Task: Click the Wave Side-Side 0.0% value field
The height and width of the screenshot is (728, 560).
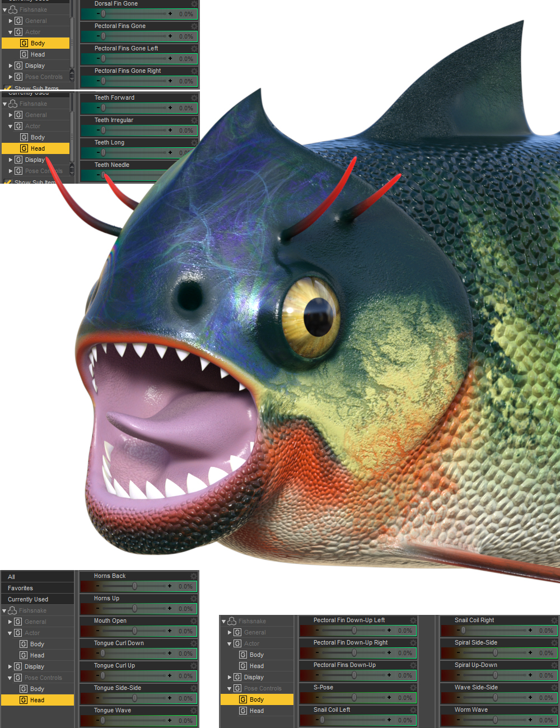Action: 546,698
